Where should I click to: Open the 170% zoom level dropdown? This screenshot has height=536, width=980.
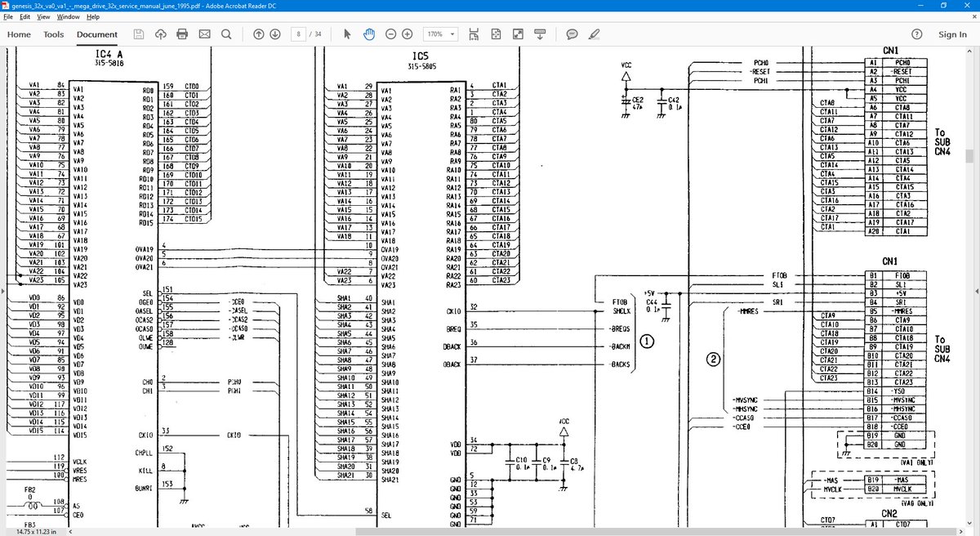tap(440, 34)
